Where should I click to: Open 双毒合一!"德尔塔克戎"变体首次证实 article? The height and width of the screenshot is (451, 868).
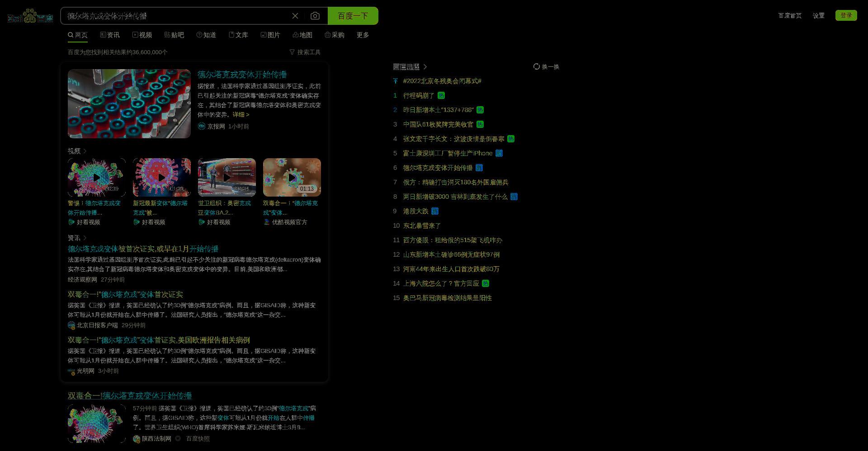coord(126,295)
